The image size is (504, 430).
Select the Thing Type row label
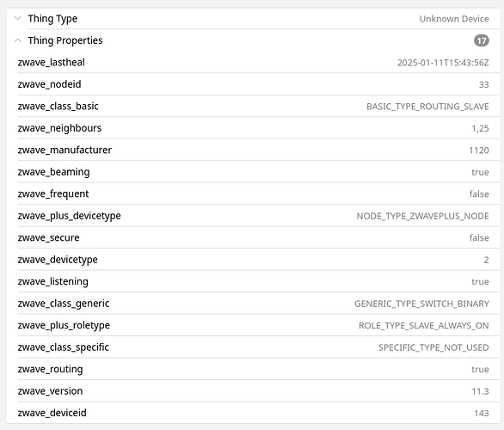[52, 19]
